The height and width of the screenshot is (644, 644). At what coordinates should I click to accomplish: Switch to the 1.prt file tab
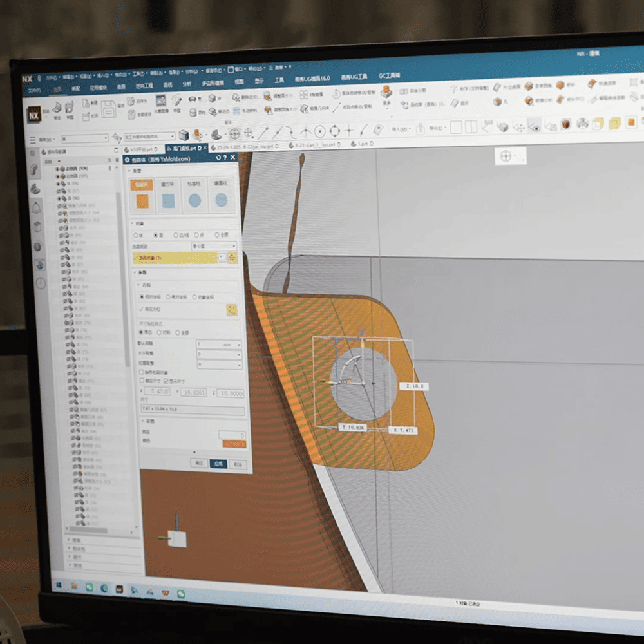(362, 144)
